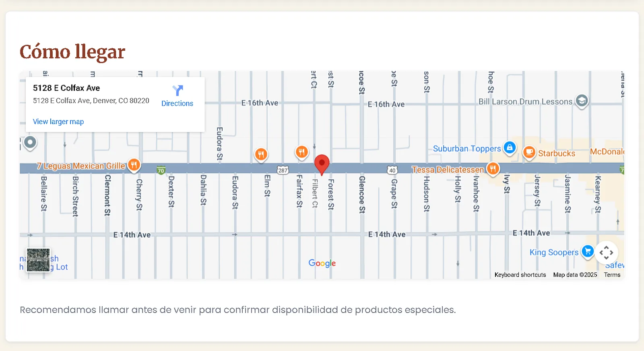Click the red location pin on Colfax

coord(322,164)
